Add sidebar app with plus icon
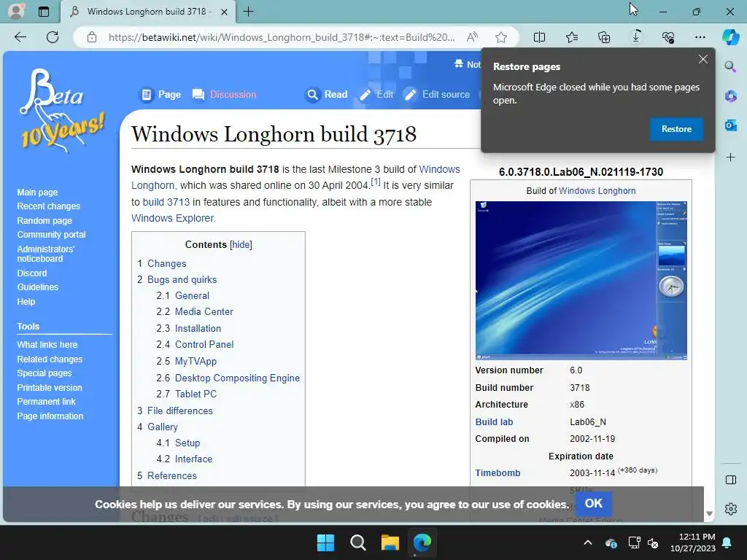 coord(730,157)
